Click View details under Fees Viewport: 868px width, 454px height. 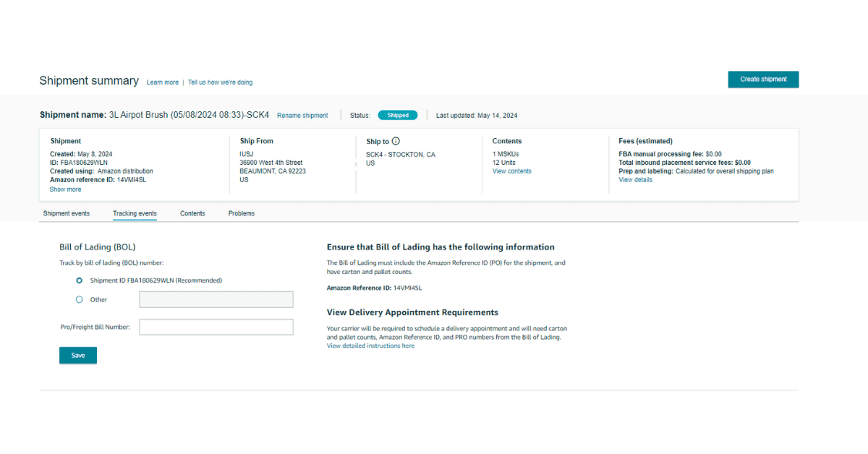635,180
